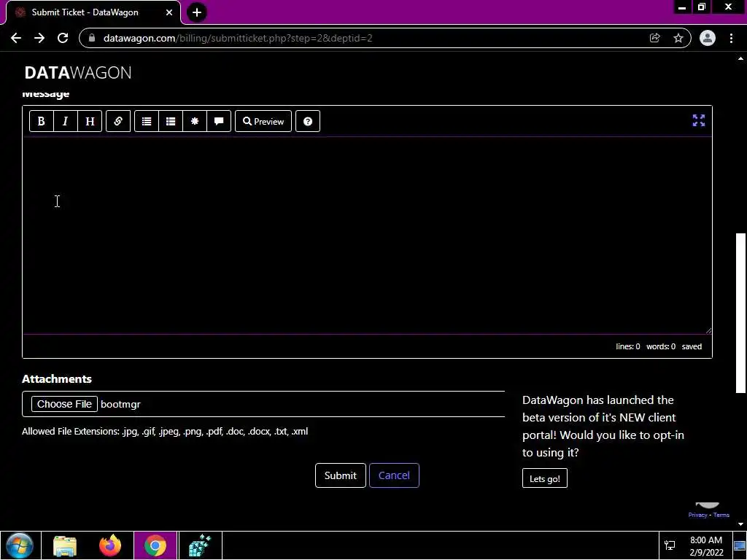Share this page using the share icon
Viewport: 747px width, 560px height.
[654, 38]
